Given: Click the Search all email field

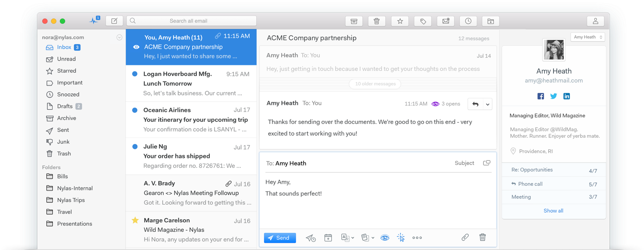Looking at the screenshot, I should (x=192, y=21).
